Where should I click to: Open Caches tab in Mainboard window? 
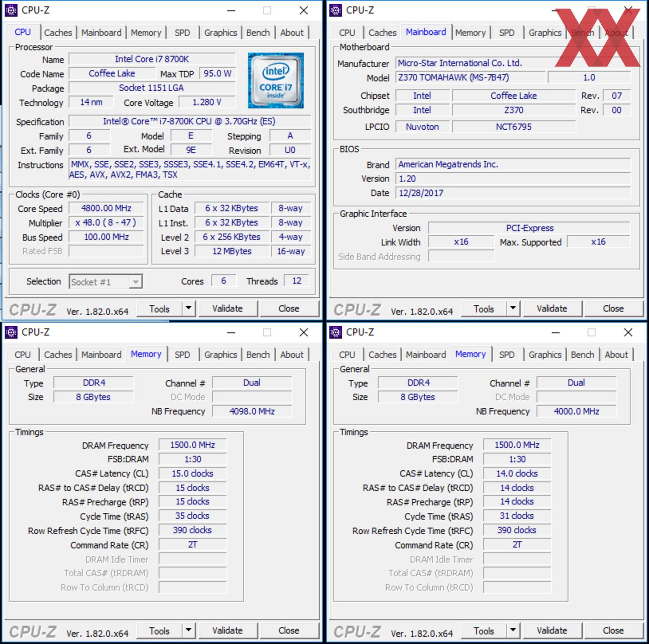383,32
